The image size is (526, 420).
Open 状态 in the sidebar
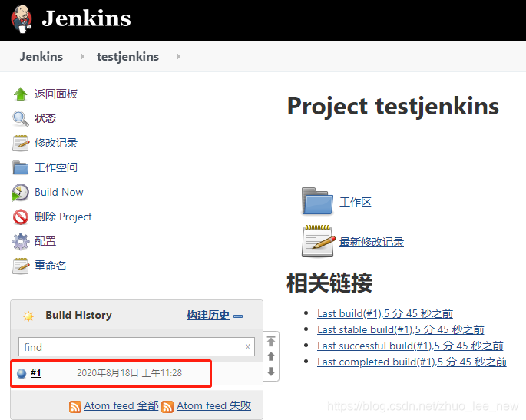(x=45, y=118)
